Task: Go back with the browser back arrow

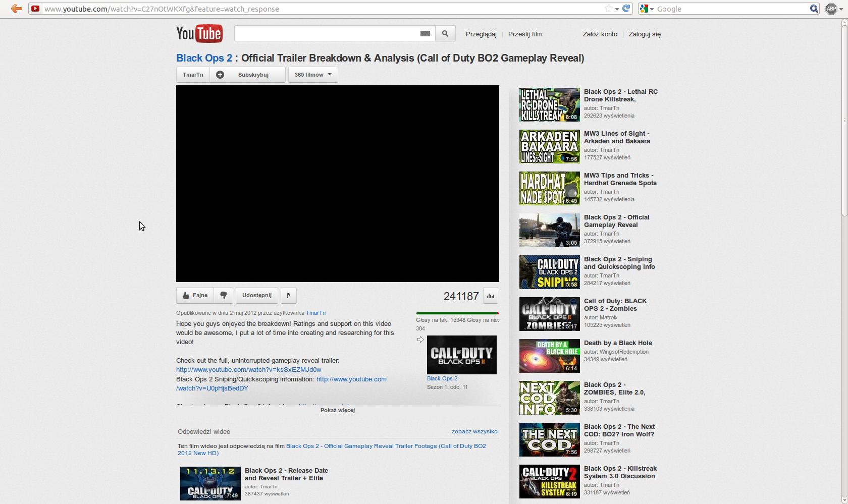Action: point(17,9)
